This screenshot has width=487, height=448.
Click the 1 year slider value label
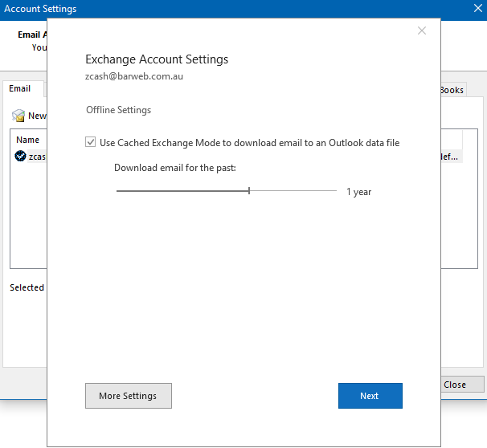pyautogui.click(x=358, y=192)
